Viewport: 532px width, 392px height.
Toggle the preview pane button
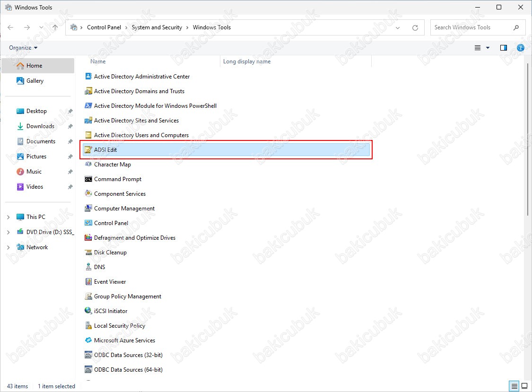(x=504, y=48)
